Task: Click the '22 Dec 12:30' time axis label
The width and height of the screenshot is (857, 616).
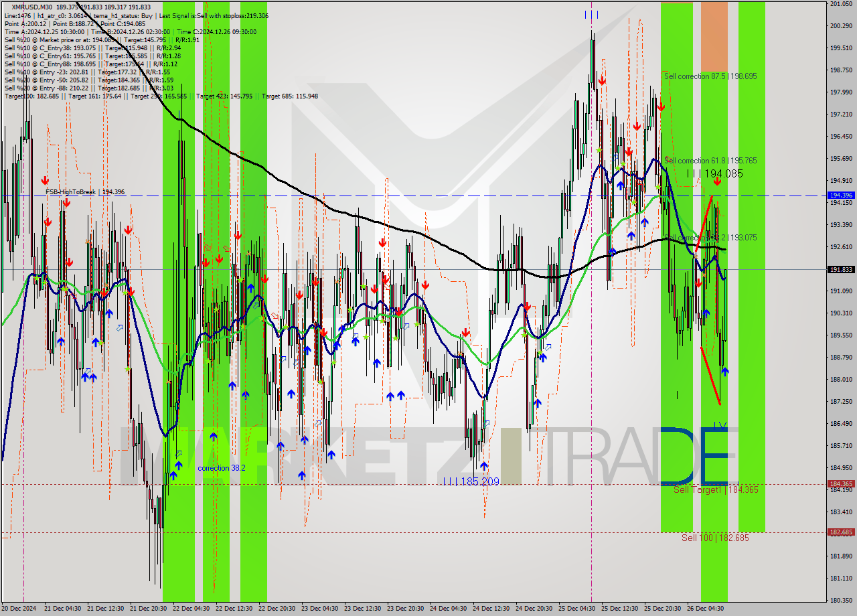Action: tap(234, 609)
